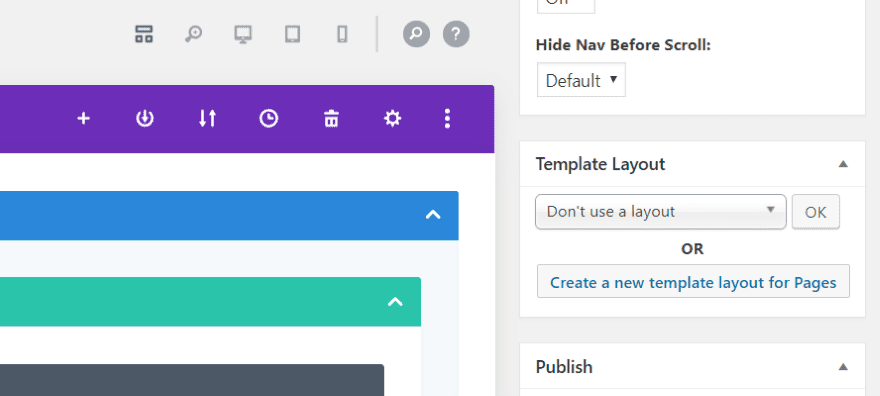Collapse the green row chevron

click(x=395, y=302)
